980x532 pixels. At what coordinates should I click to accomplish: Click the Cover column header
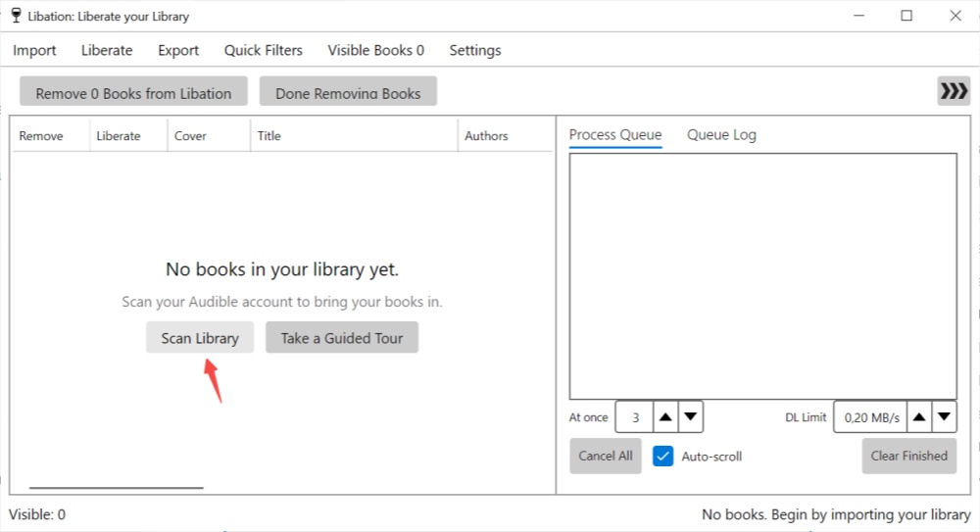tap(209, 135)
